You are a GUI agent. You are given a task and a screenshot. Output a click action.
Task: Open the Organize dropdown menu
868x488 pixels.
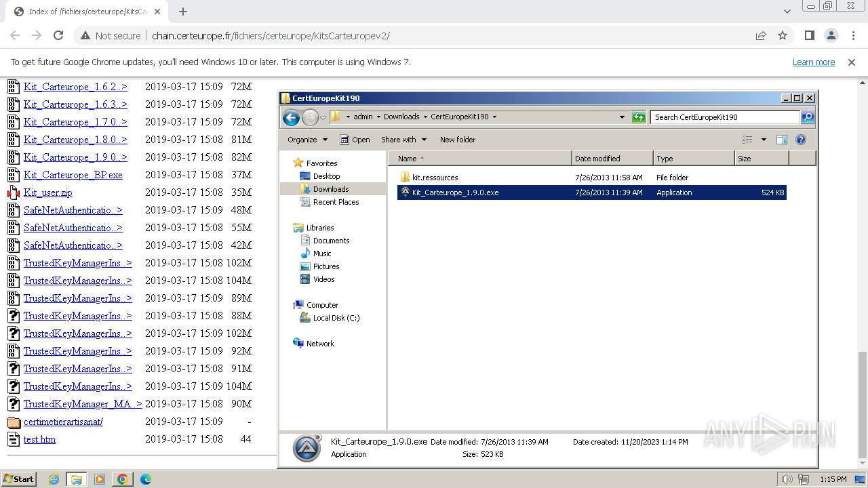307,140
